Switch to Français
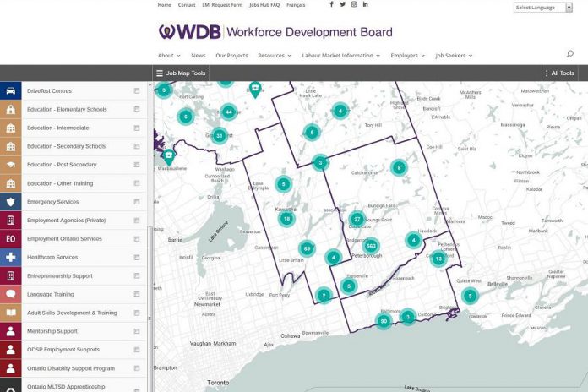Image resolution: width=588 pixels, height=392 pixels. [296, 5]
